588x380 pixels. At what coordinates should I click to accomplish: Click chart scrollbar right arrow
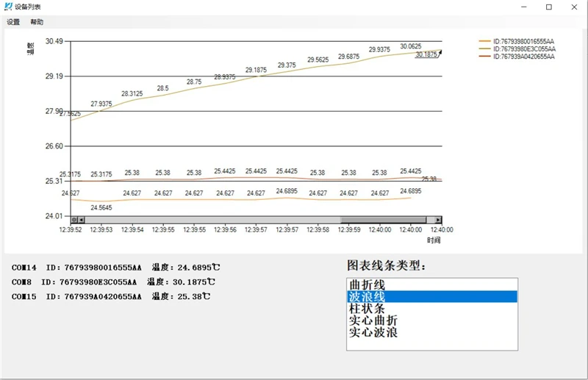coord(438,220)
